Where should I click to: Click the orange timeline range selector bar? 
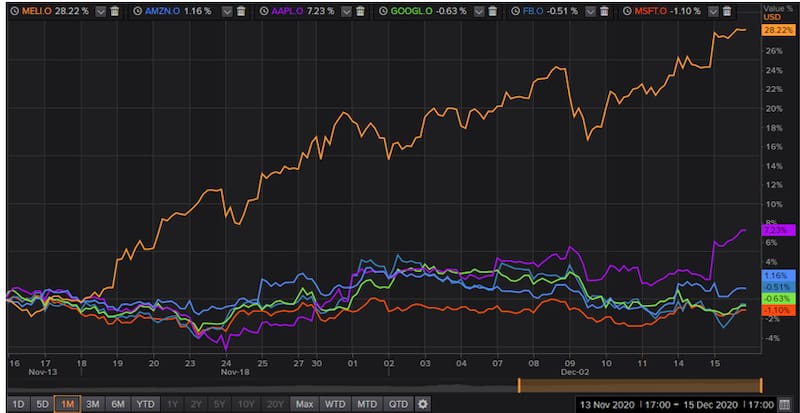point(640,385)
